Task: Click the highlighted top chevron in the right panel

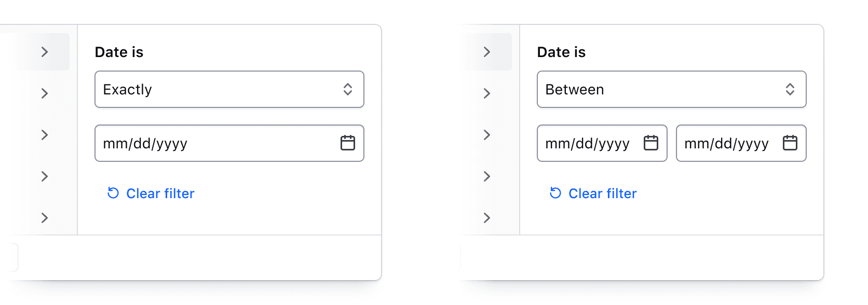Action: point(487,52)
